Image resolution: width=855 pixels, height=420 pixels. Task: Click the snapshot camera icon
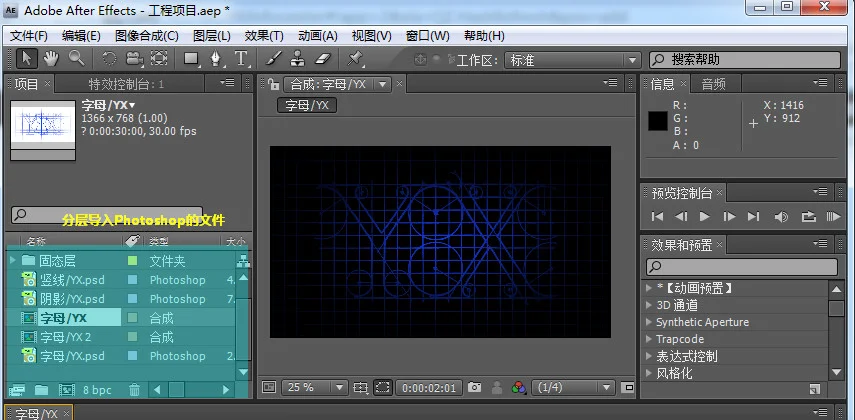pos(474,387)
